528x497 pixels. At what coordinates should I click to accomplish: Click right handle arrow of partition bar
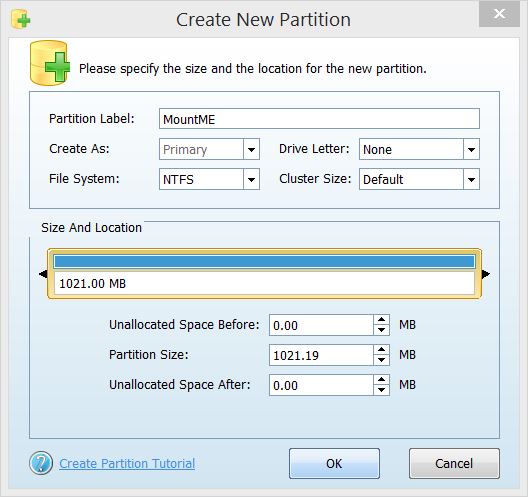pyautogui.click(x=486, y=274)
